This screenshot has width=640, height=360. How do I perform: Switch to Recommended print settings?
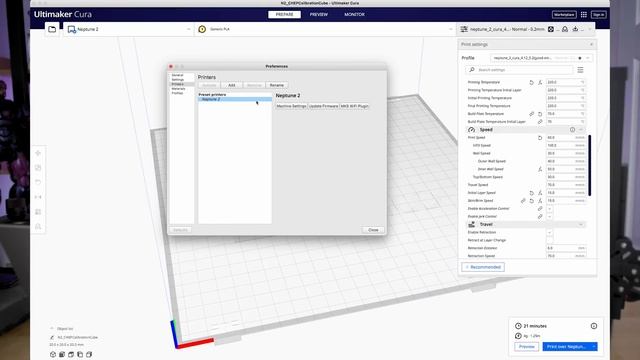pos(483,267)
